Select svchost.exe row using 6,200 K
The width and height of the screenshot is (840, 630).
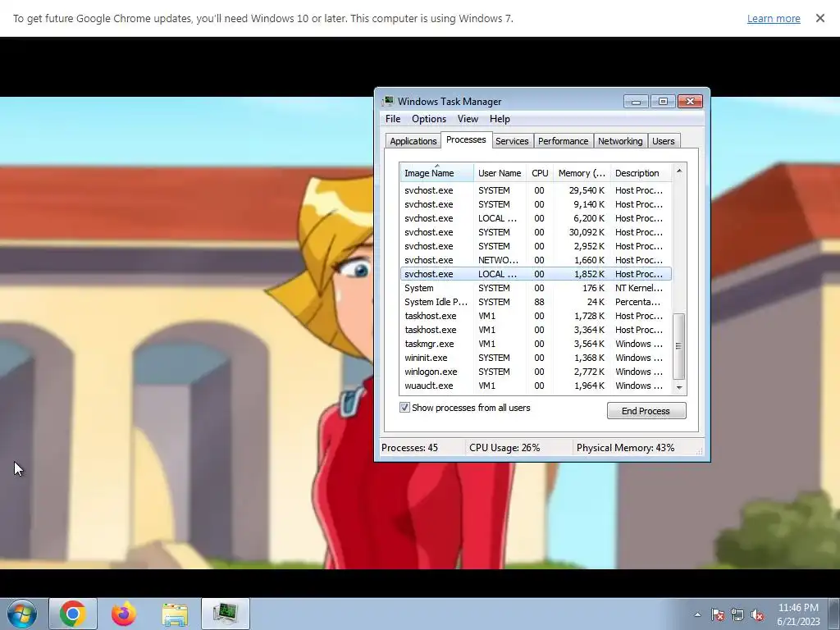tap(536, 218)
